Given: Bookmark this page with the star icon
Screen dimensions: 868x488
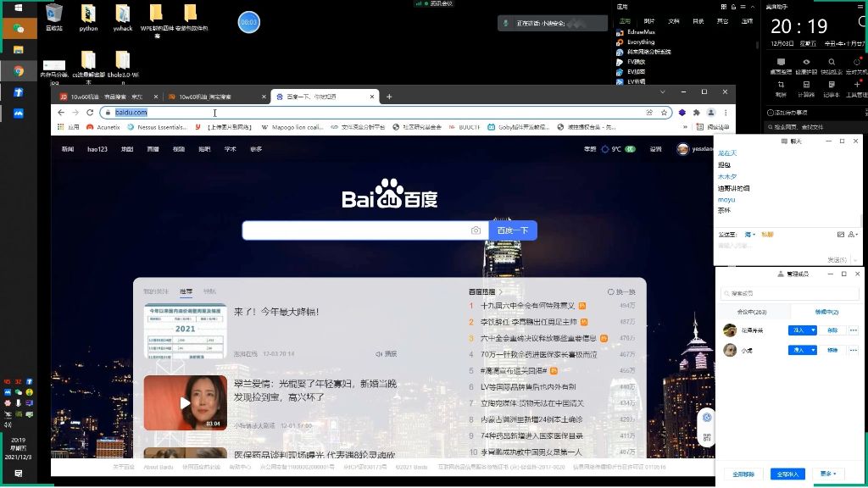Looking at the screenshot, I should [664, 113].
